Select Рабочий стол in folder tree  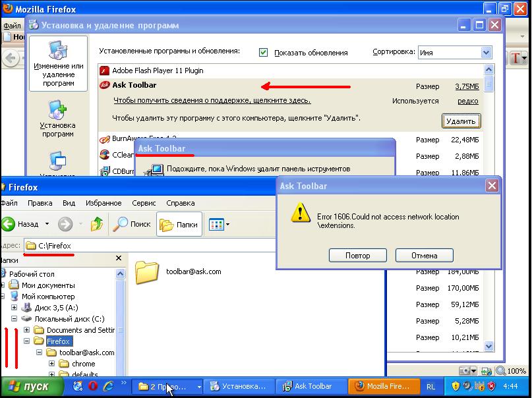pyautogui.click(x=32, y=274)
